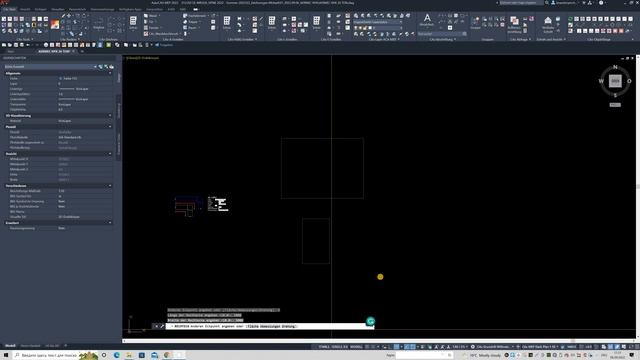Collapse the Plotstil section in Properties

110,127
